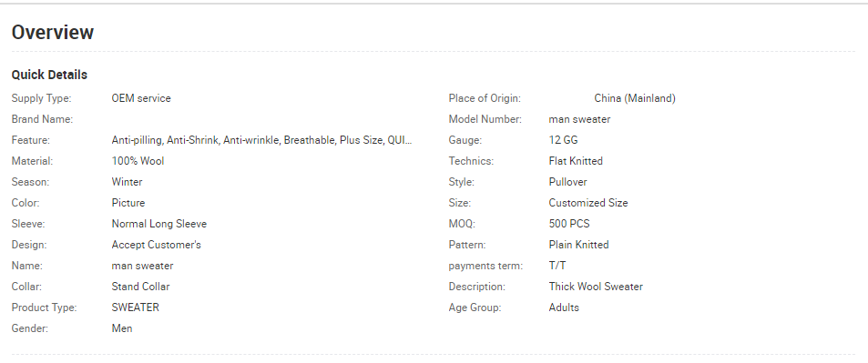Select the Adults age group value

tap(564, 308)
